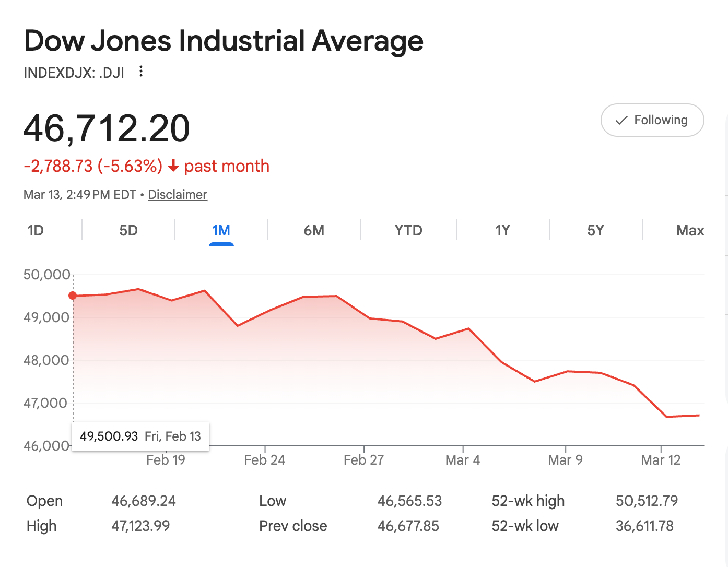Select the 1Y time range tab
The width and height of the screenshot is (728, 567).
502,230
